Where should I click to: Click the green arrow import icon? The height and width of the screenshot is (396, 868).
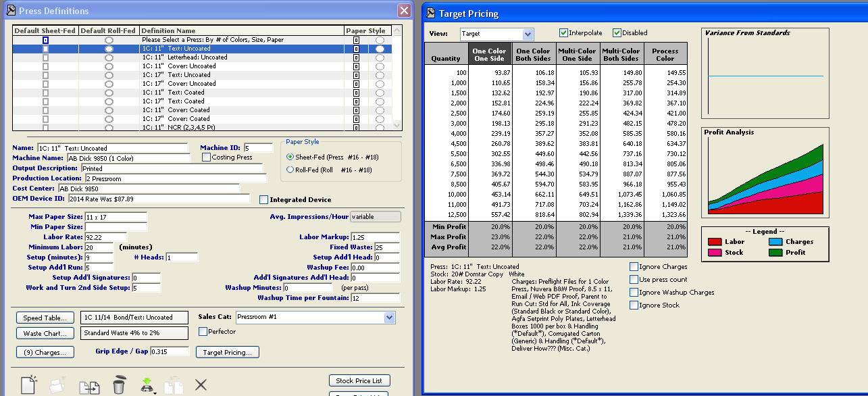click(x=146, y=385)
